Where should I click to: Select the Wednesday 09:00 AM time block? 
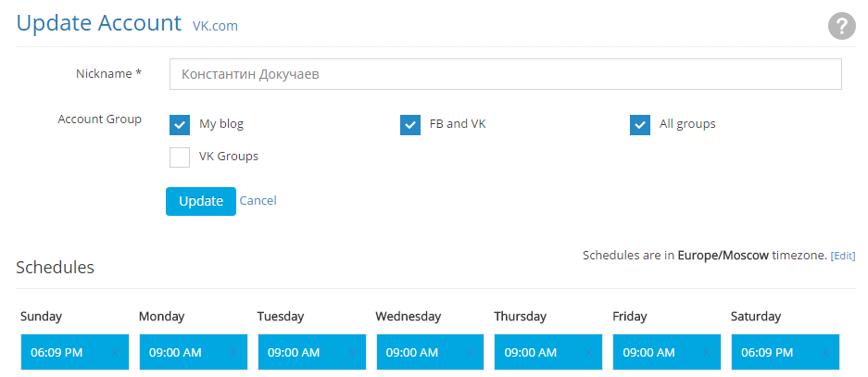[x=412, y=353]
